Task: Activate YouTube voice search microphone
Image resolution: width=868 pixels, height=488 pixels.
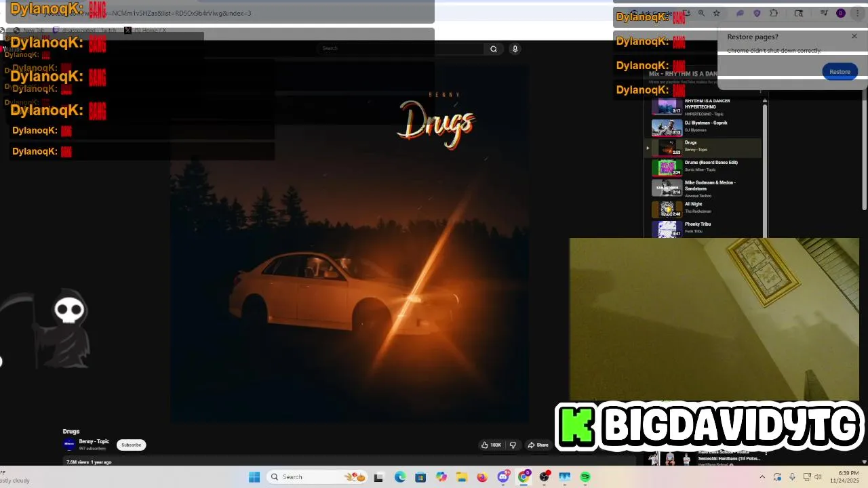Action: click(515, 49)
